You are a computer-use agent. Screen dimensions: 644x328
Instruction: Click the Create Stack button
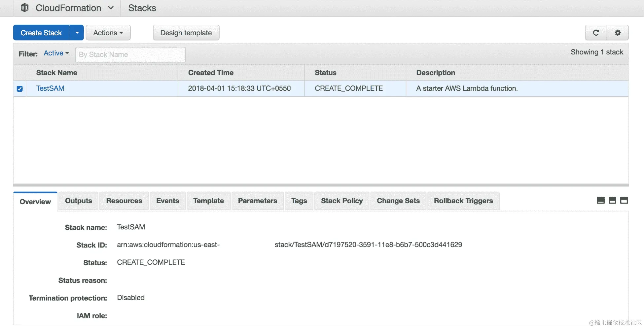coord(41,33)
